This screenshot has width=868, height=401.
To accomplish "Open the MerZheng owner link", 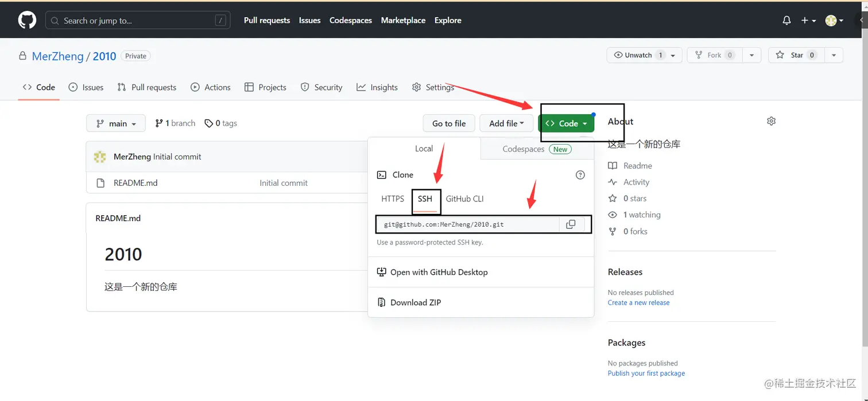I will (x=57, y=56).
